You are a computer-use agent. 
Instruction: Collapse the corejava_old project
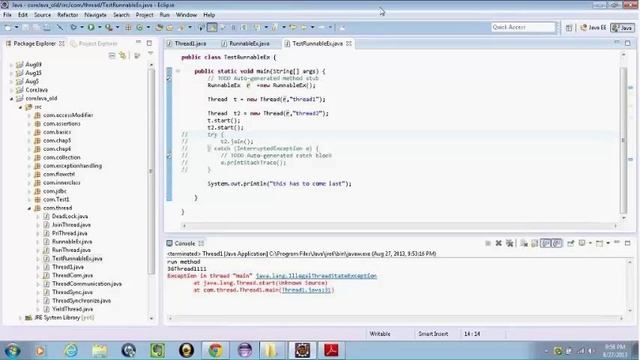11,98
